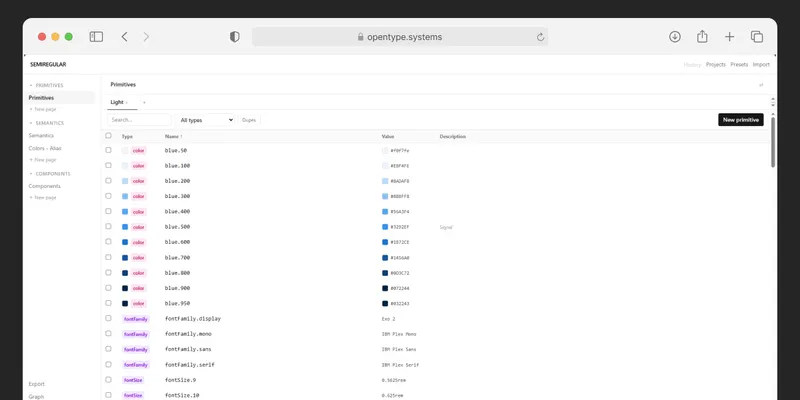Select the blue.950 row checkbox
The width and height of the screenshot is (800, 400).
pos(108,303)
